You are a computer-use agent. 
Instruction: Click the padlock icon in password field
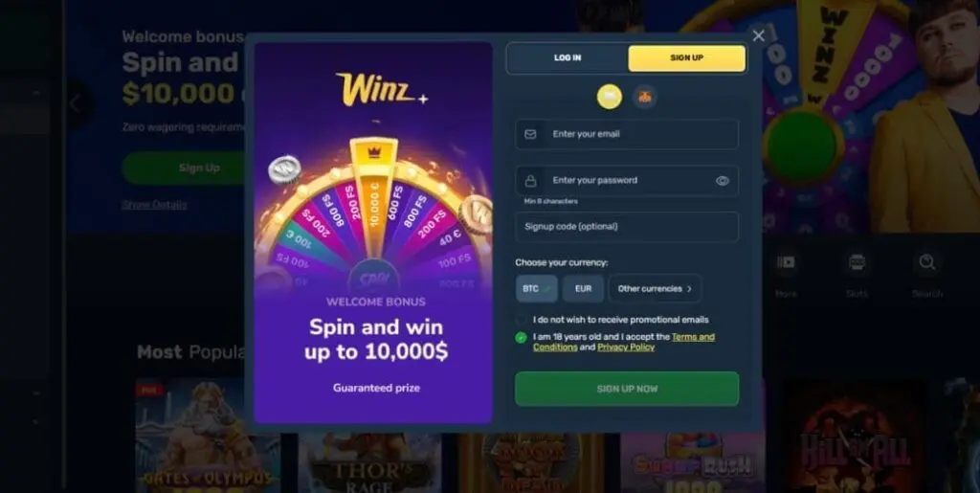(530, 181)
